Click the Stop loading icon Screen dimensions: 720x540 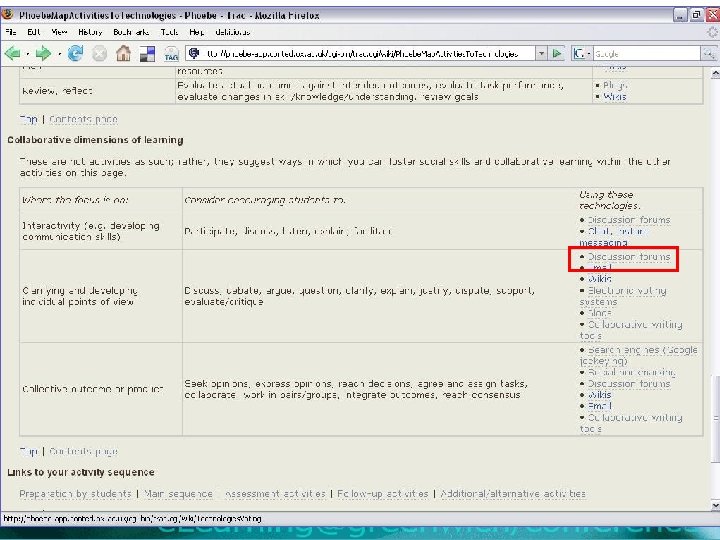[x=101, y=53]
